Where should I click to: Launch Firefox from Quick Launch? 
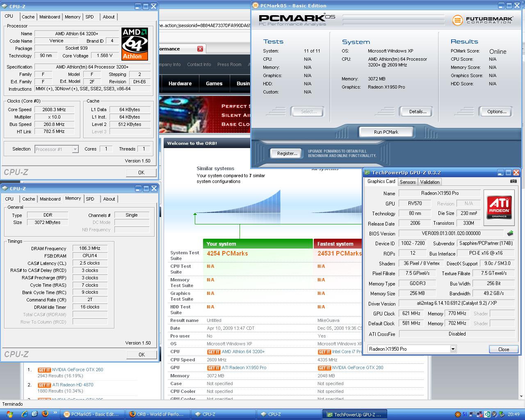click(45, 414)
